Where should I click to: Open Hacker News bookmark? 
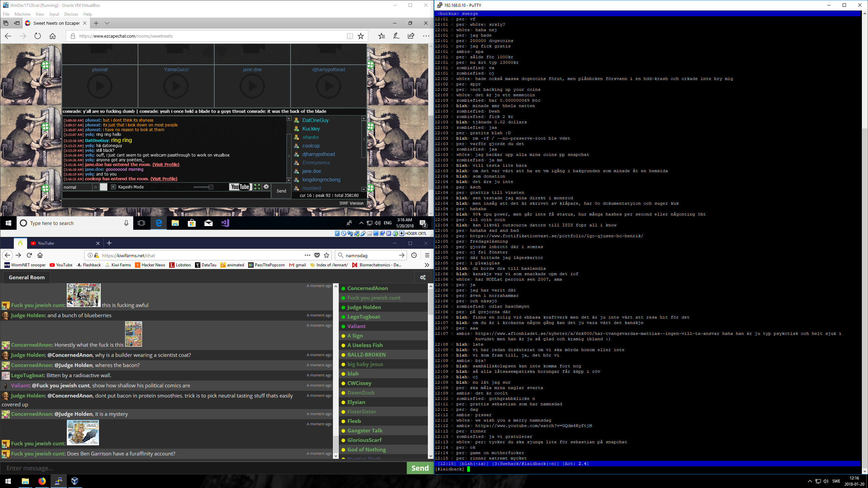click(150, 265)
